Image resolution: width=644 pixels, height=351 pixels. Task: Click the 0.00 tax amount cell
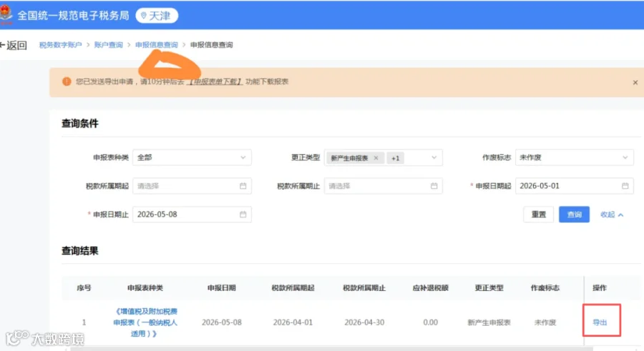tap(431, 322)
